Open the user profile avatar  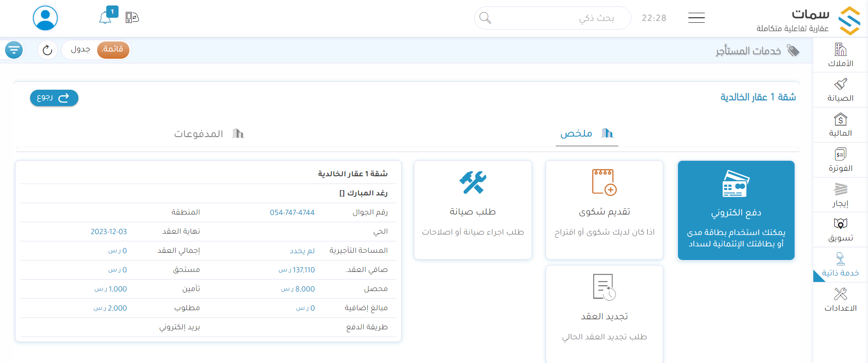click(46, 18)
